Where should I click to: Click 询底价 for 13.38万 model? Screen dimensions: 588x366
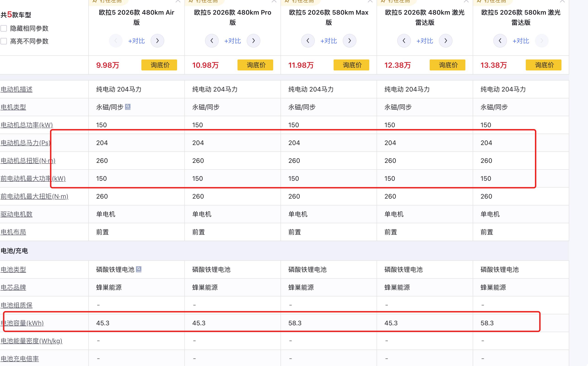coord(543,65)
